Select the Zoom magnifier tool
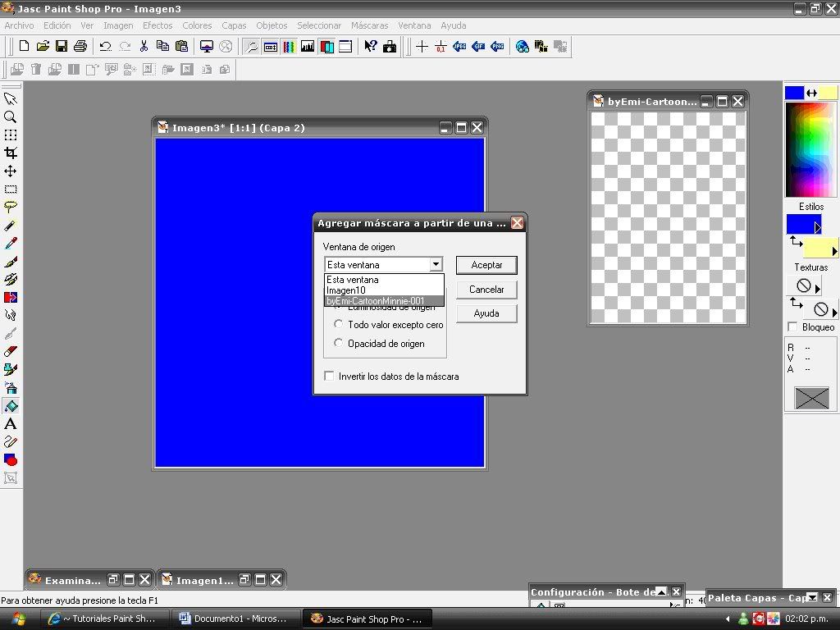The image size is (840, 630). (x=11, y=116)
